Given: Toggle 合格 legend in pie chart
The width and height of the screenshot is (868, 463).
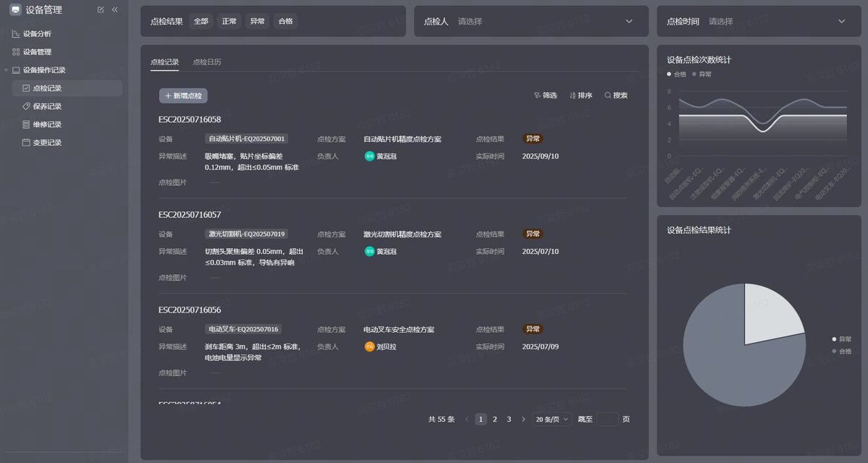Looking at the screenshot, I should click(x=842, y=352).
